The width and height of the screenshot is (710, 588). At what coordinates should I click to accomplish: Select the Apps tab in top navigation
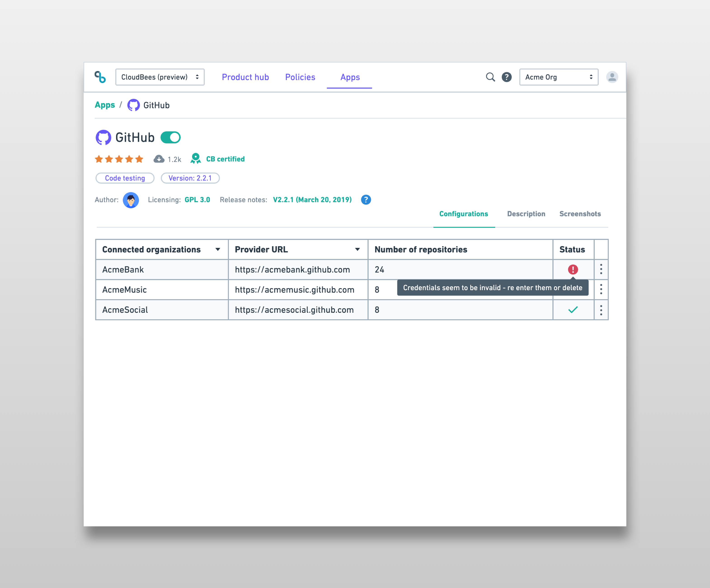(x=350, y=77)
